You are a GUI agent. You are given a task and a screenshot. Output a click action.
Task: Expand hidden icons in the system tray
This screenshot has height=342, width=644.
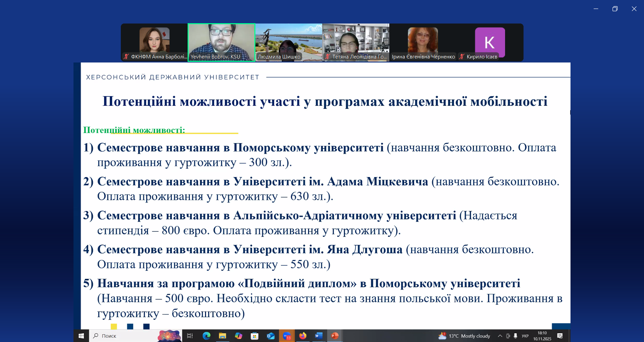click(x=499, y=336)
